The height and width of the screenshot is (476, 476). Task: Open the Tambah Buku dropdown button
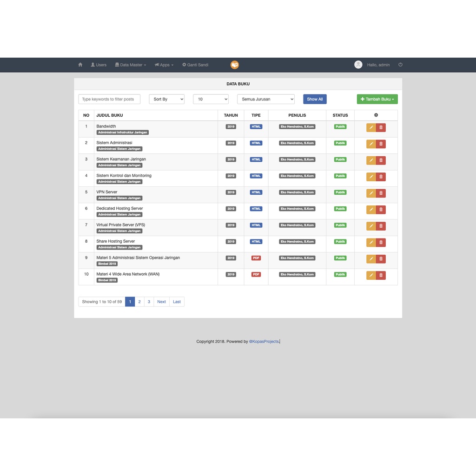click(377, 99)
